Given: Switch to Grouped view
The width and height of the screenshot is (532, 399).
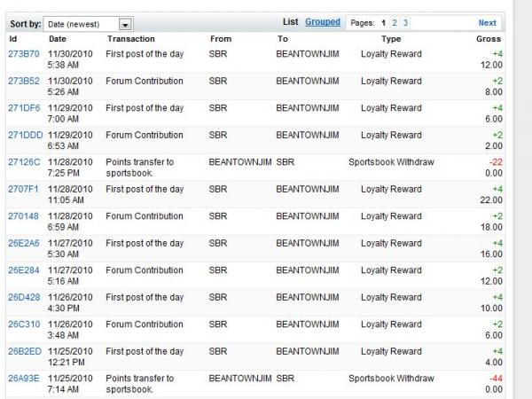Looking at the screenshot, I should (323, 22).
